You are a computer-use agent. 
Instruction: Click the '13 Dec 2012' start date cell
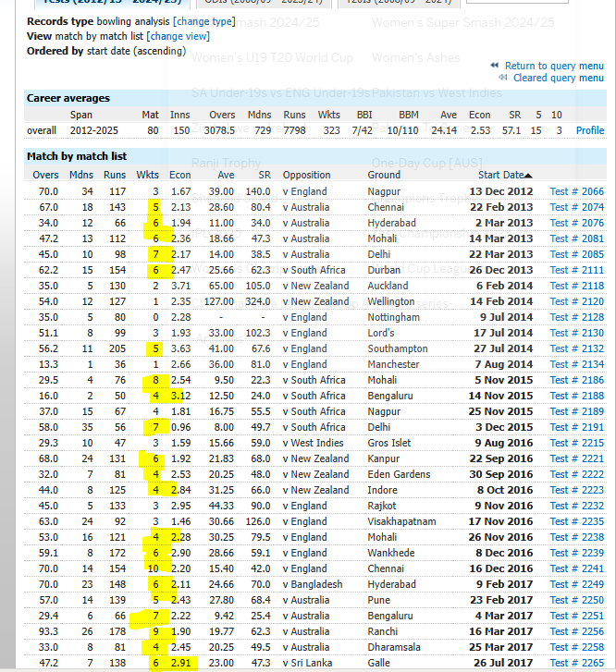coord(501,191)
